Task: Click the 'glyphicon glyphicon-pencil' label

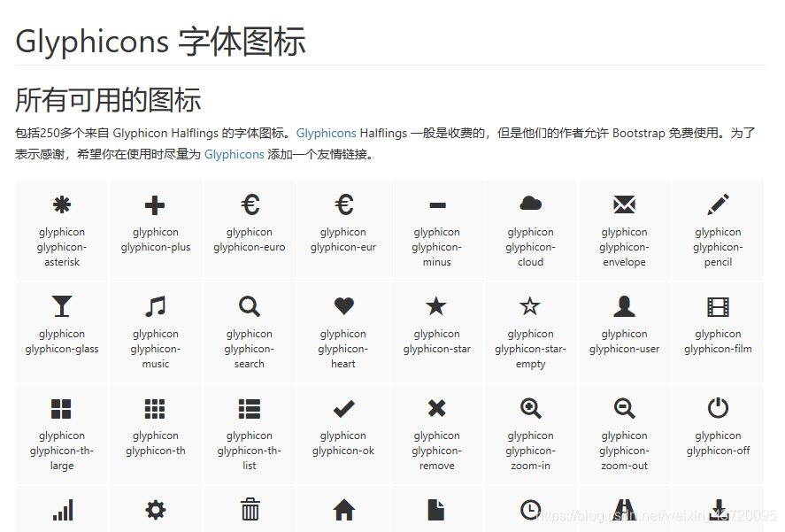Action: pos(718,247)
